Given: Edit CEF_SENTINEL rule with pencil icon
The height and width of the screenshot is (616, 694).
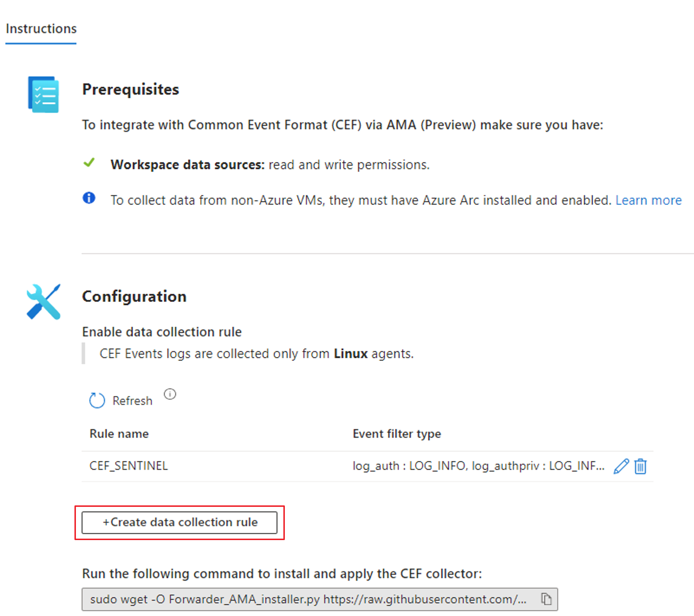Looking at the screenshot, I should pyautogui.click(x=621, y=466).
